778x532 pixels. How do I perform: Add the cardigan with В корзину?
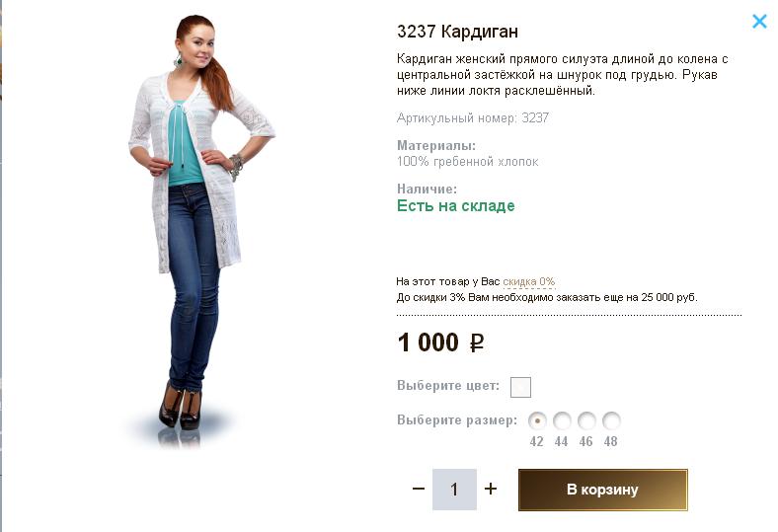coord(603,490)
